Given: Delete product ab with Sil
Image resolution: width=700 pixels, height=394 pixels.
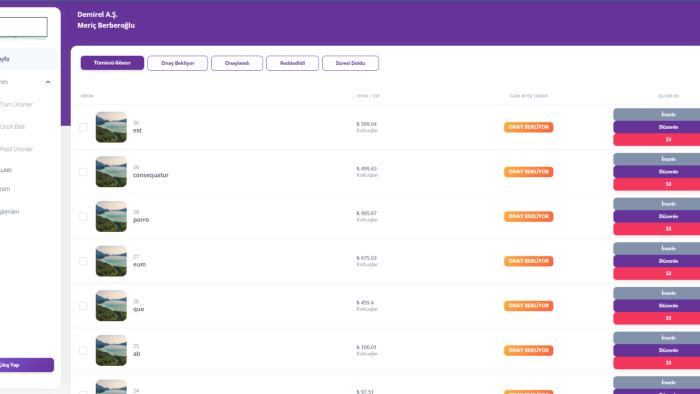Looking at the screenshot, I should click(657, 363).
